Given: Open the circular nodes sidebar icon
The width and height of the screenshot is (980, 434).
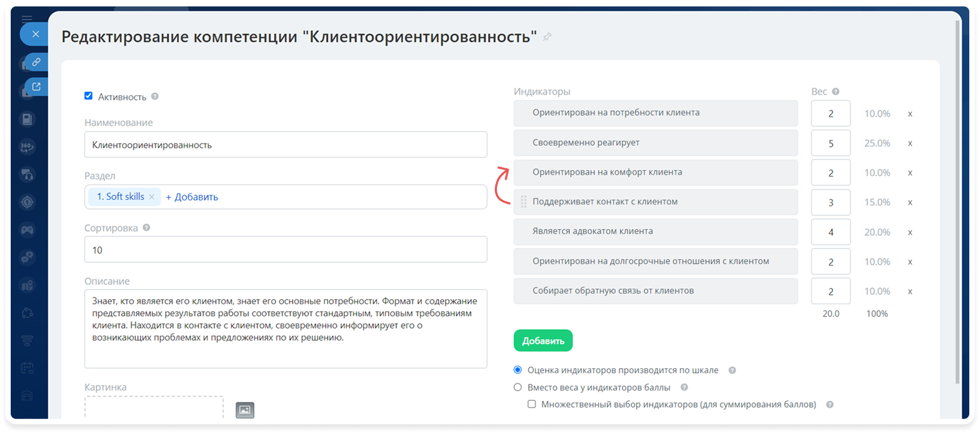Looking at the screenshot, I should point(27,313).
